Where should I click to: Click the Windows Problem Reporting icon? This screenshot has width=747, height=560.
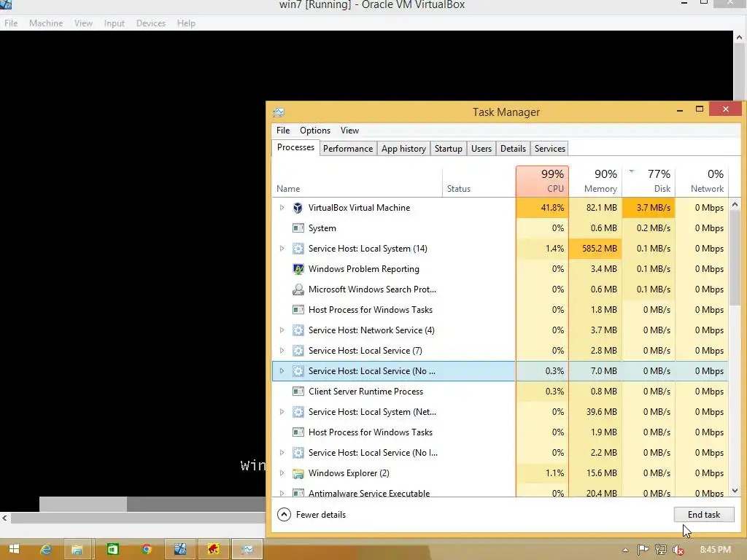pos(298,269)
